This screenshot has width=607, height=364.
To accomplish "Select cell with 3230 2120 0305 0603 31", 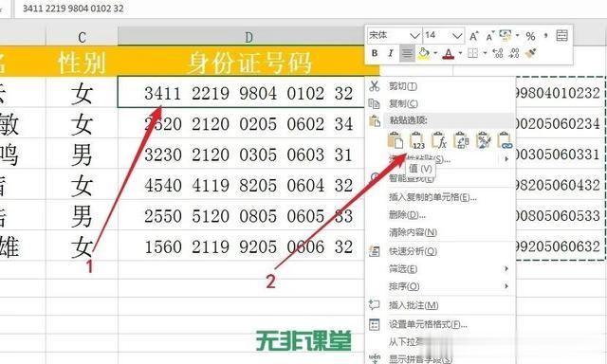I will click(248, 155).
